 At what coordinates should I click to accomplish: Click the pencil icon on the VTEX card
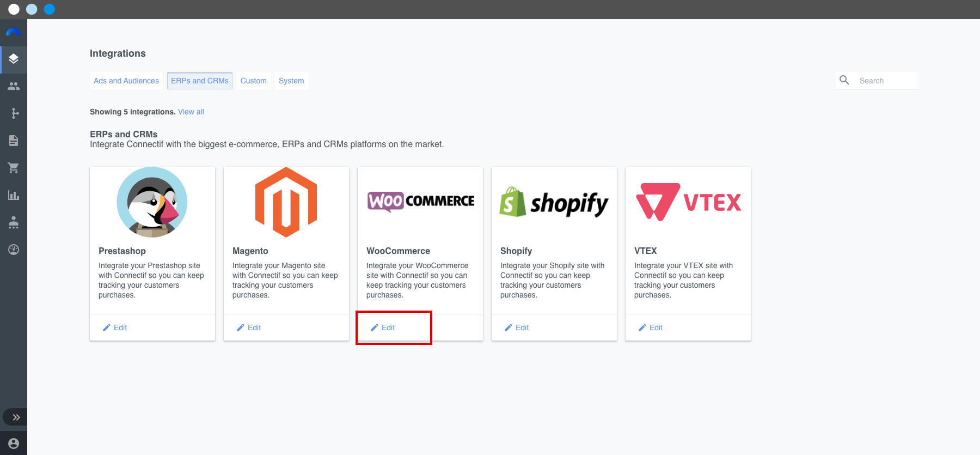pos(642,327)
